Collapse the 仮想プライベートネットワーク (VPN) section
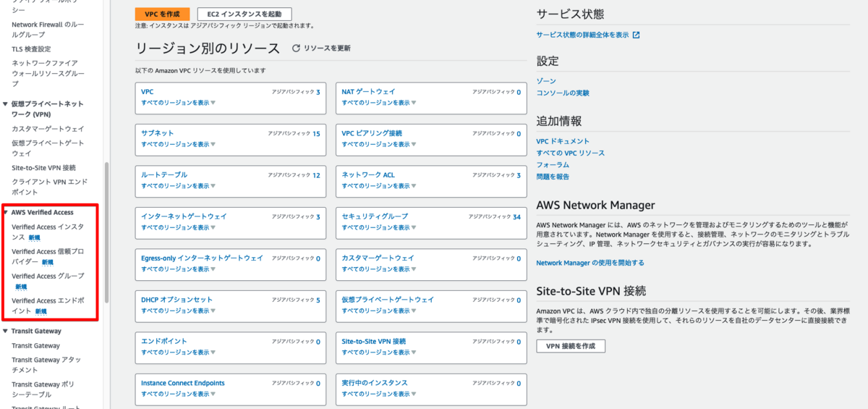Screen dimensions: 868x409 6,104
